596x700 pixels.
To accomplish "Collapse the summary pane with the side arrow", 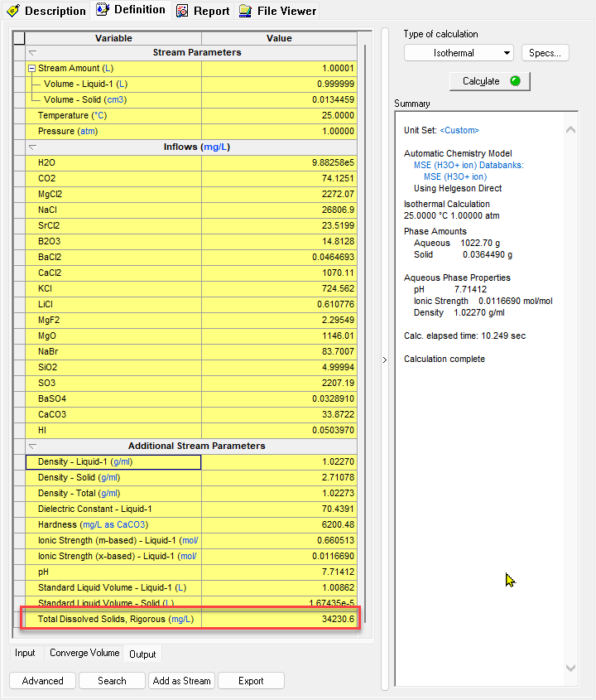I will tap(385, 360).
